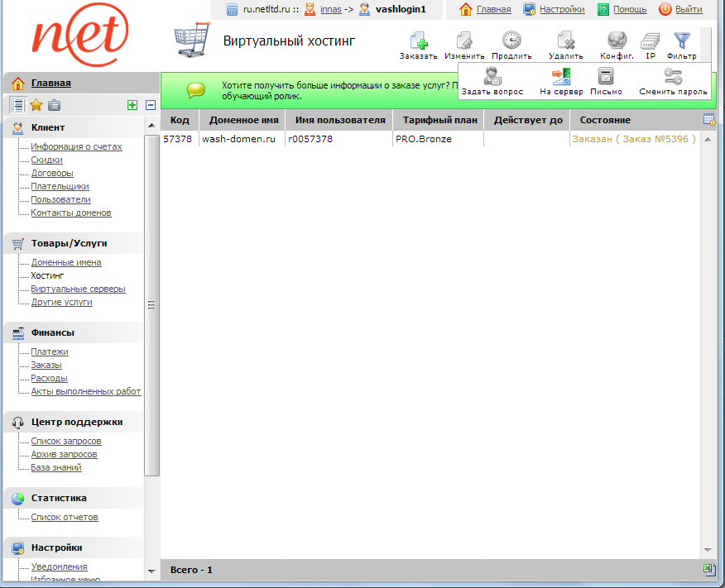Click the Письмо mail icon
The image size is (725, 588).
pos(606,74)
